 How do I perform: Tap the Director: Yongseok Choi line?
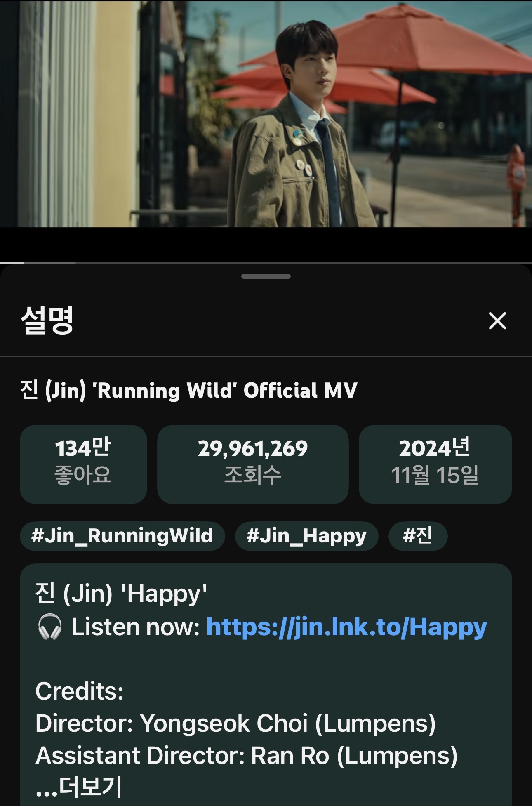click(x=235, y=724)
